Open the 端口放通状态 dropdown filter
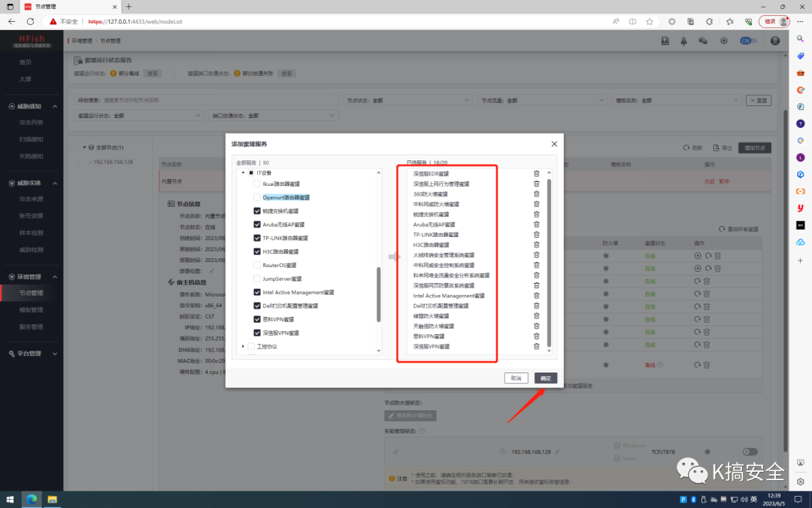This screenshot has width=812, height=508. click(273, 116)
